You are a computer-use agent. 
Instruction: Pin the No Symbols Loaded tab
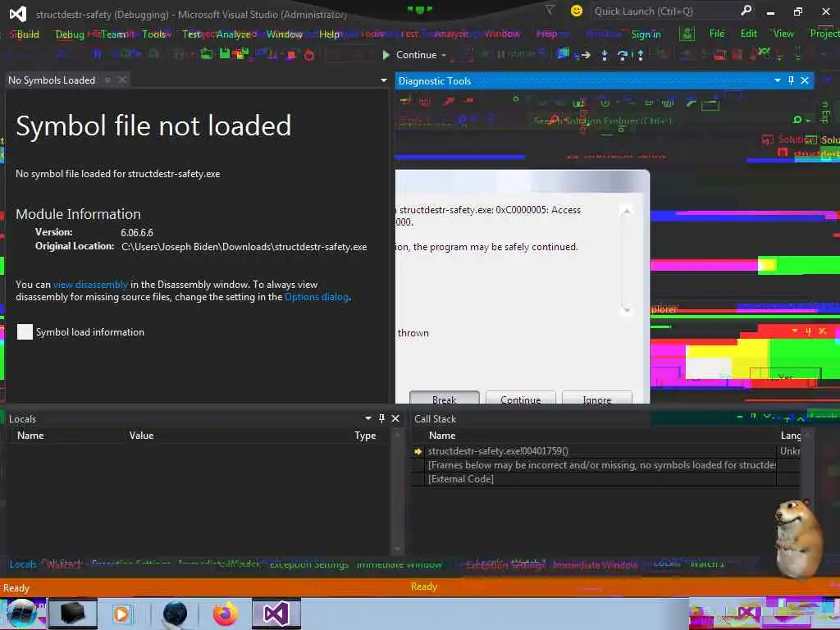point(107,80)
